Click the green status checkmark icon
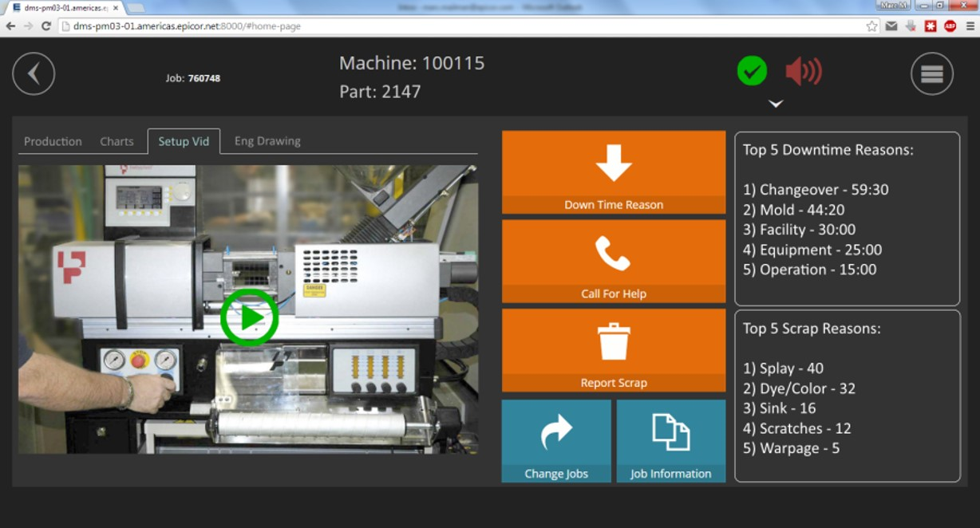The height and width of the screenshot is (528, 980). click(x=750, y=72)
